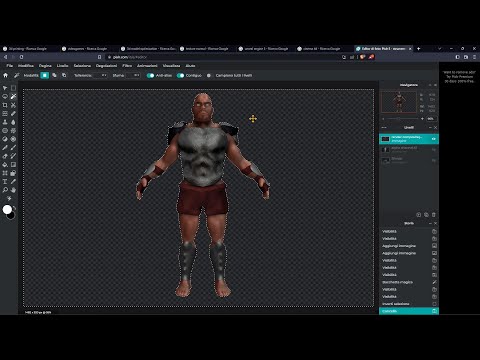The width and height of the screenshot is (480, 360).
Task: Select the Eraser tool
Action: point(5,156)
